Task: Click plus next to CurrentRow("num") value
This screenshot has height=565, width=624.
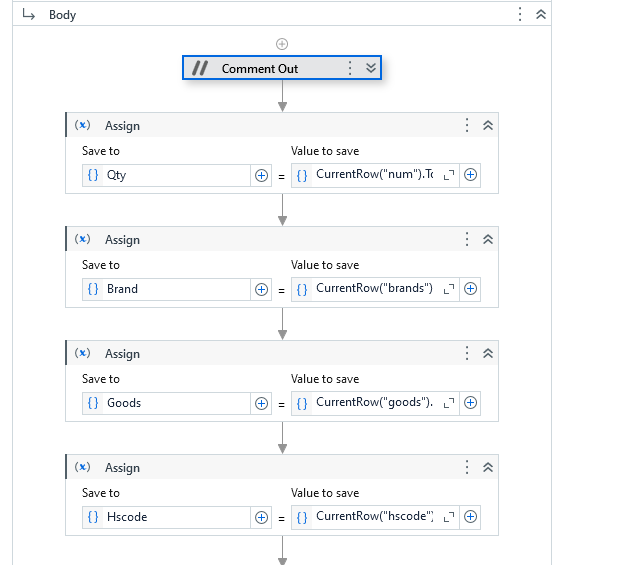Action: click(471, 175)
